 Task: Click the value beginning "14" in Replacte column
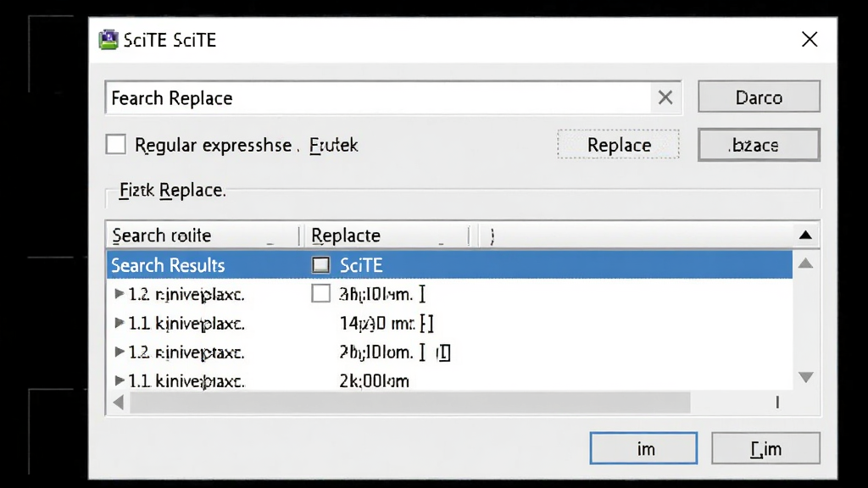point(387,323)
